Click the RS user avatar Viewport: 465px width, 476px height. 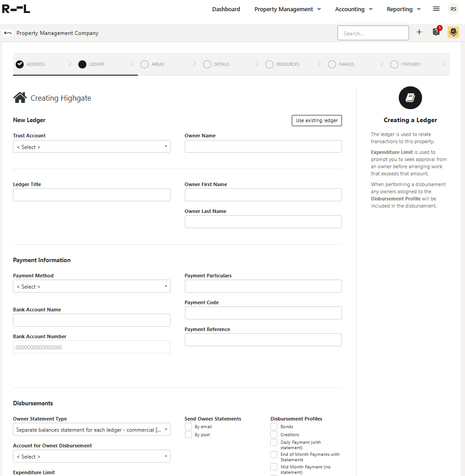pos(453,9)
